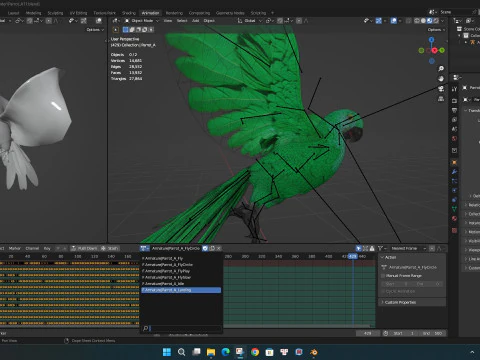Open the green Object Data properties tab
Viewport: 480px width, 360px height.
454,209
